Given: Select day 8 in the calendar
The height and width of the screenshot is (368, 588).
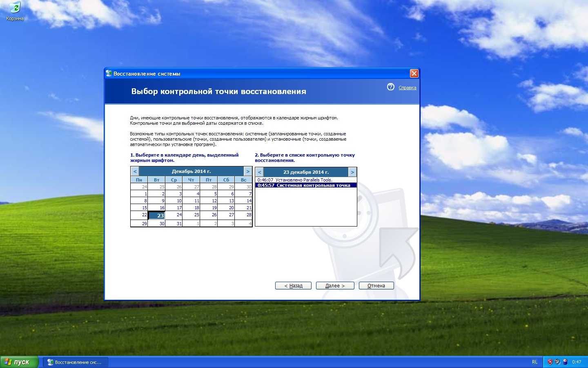Looking at the screenshot, I should pos(139,201).
